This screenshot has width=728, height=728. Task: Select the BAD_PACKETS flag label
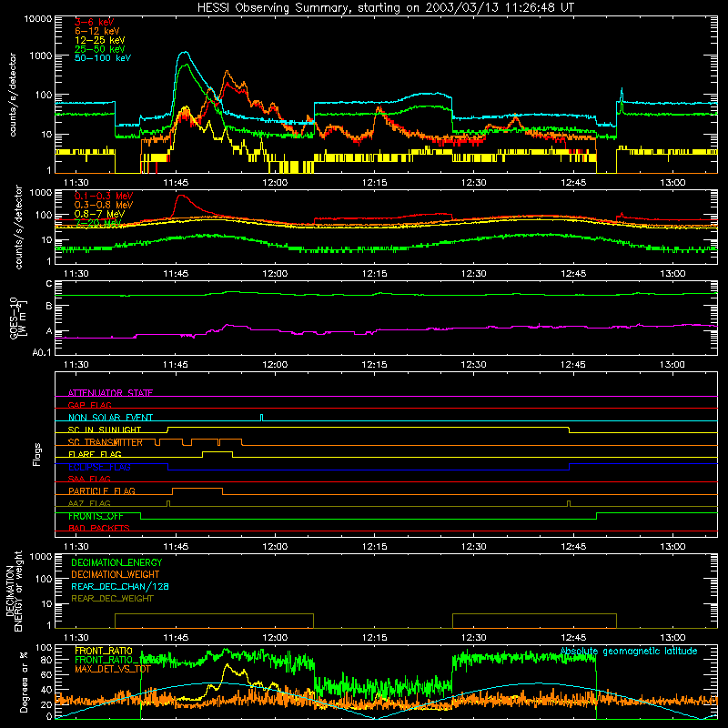tap(99, 528)
